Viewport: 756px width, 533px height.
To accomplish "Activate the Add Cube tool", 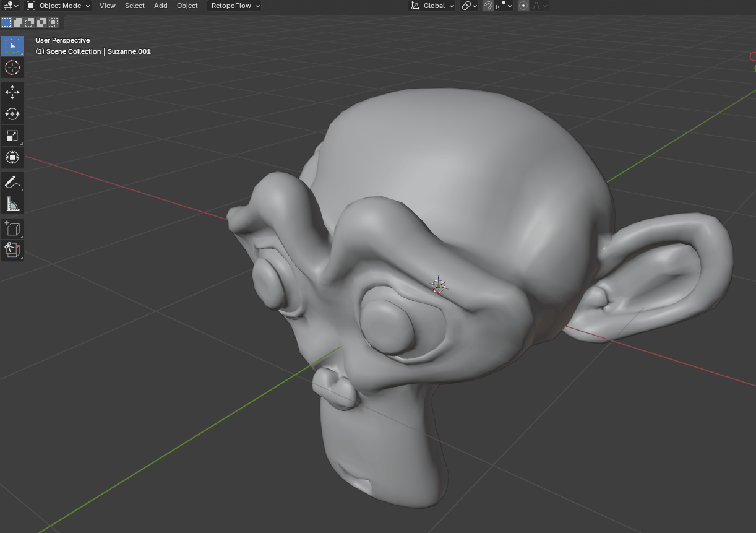I will click(12, 228).
